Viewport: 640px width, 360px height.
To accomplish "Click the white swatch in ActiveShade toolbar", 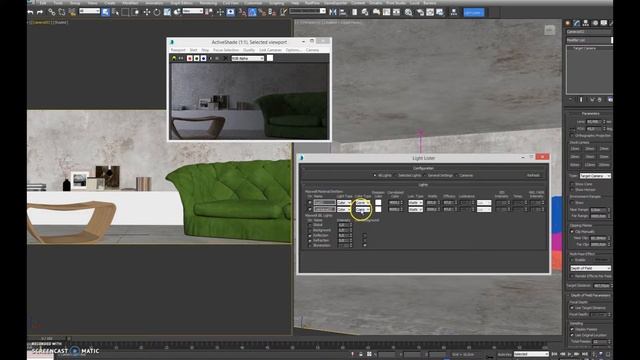I will [x=270, y=58].
